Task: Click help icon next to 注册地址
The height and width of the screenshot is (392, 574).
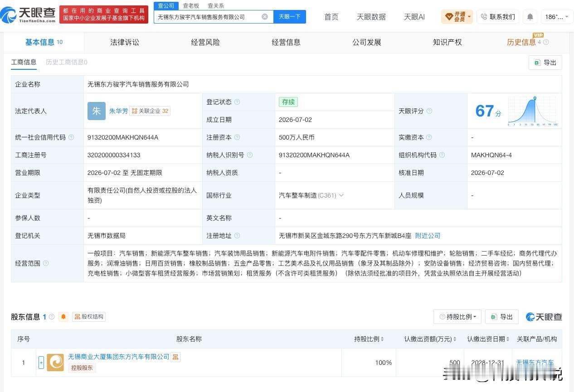Action: (237, 236)
